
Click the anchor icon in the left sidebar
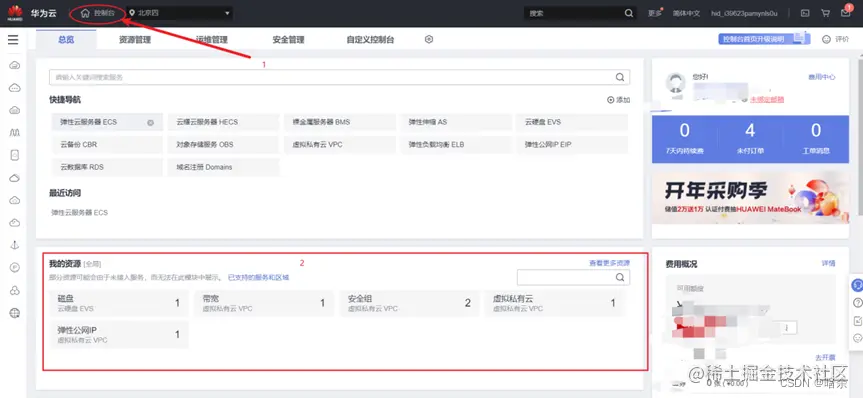click(15, 246)
